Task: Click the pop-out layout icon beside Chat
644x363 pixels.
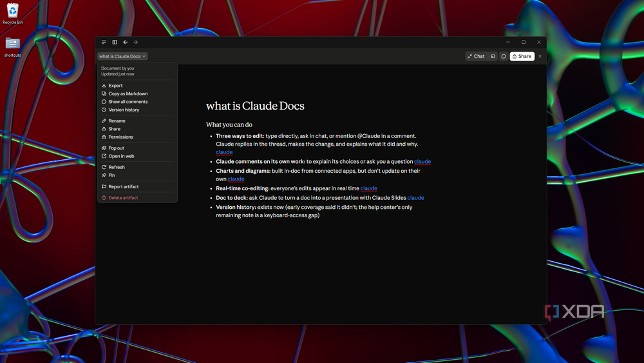Action: 493,56
